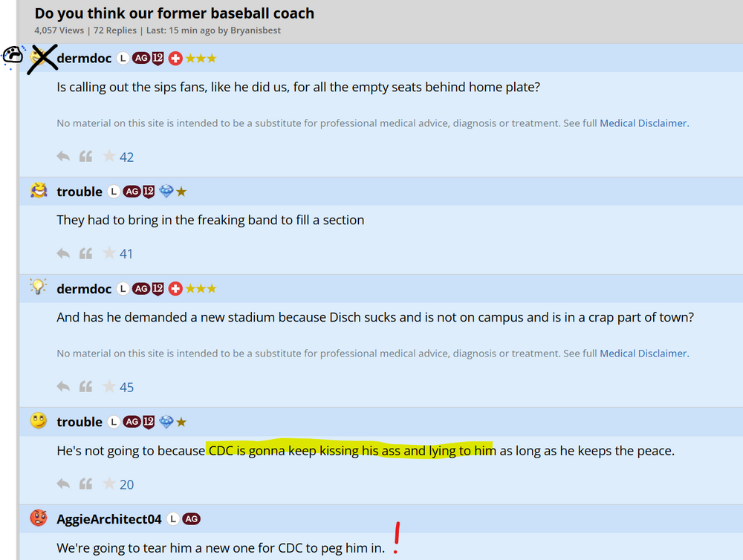The height and width of the screenshot is (560, 743).
Task: Open Medical Disclaimer link in first post
Action: [x=643, y=123]
